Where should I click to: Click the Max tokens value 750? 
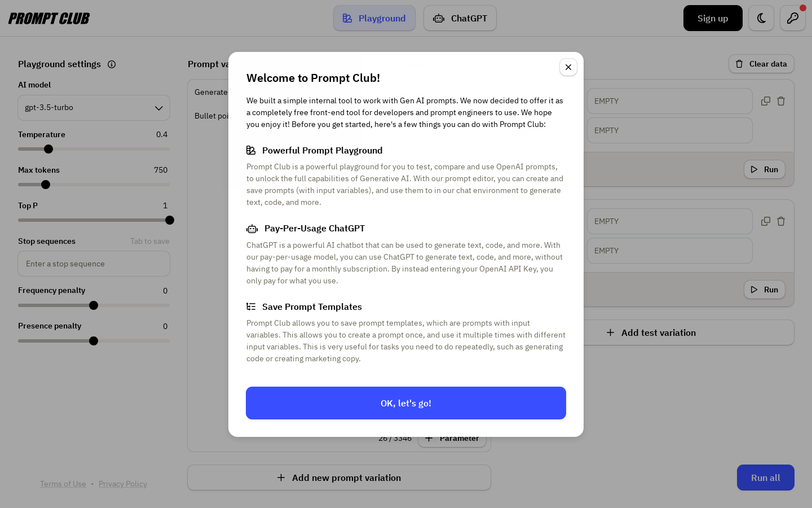coord(161,170)
